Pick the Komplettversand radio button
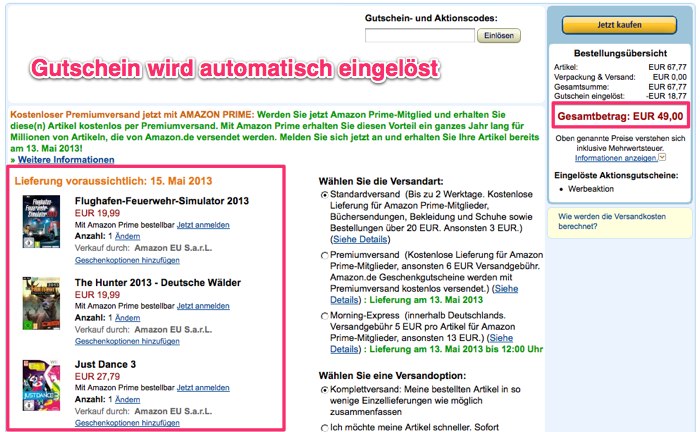This screenshot has width=700, height=432. tap(324, 390)
